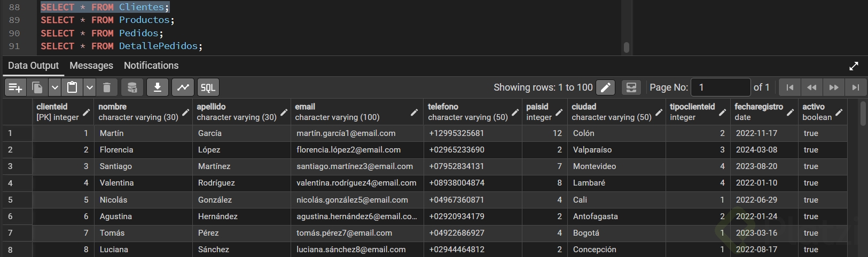Click the Paste clipboard icon
Screen dimensions: 868x257
(x=72, y=87)
